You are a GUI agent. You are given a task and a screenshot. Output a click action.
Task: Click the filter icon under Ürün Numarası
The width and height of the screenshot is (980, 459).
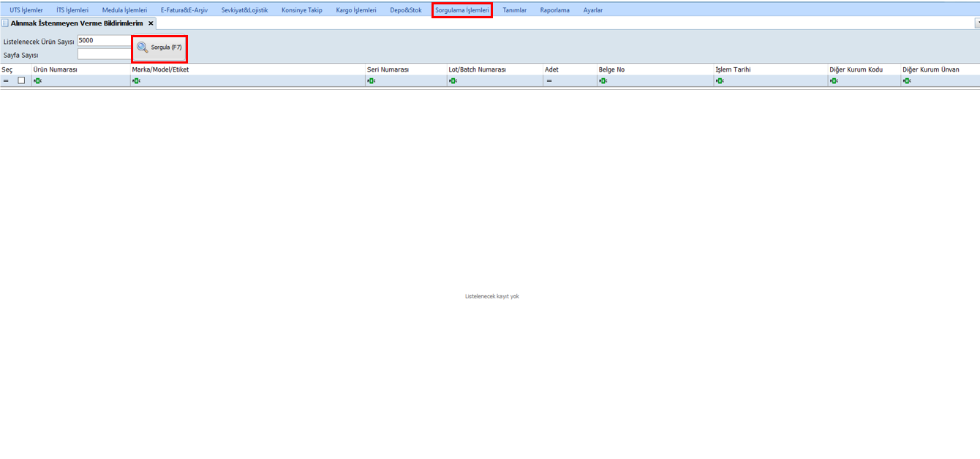tap(37, 81)
